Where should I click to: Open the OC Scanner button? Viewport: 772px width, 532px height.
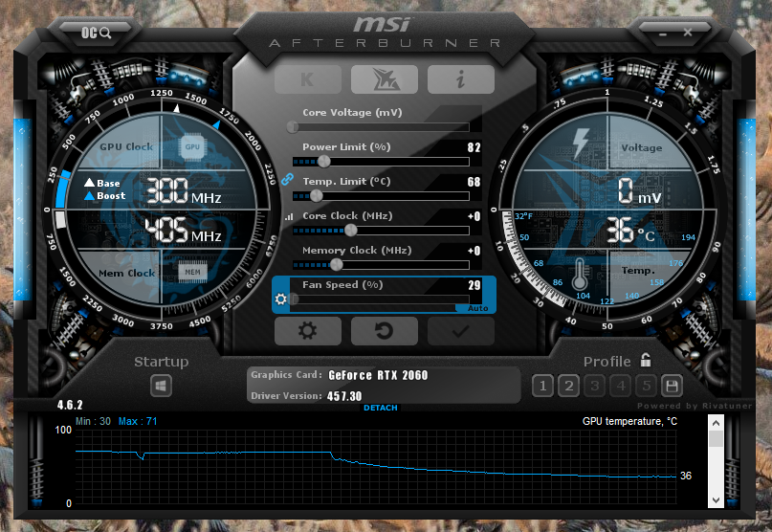point(96,33)
